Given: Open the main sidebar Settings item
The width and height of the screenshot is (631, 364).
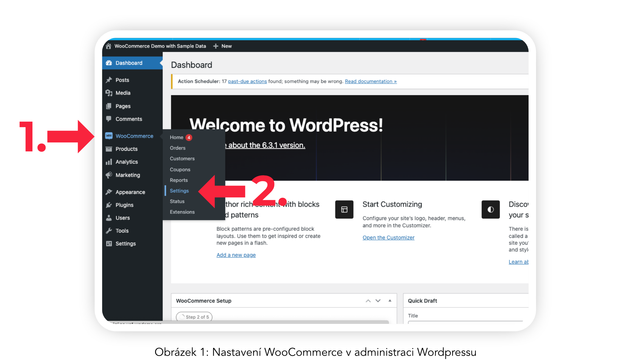Looking at the screenshot, I should (x=126, y=244).
